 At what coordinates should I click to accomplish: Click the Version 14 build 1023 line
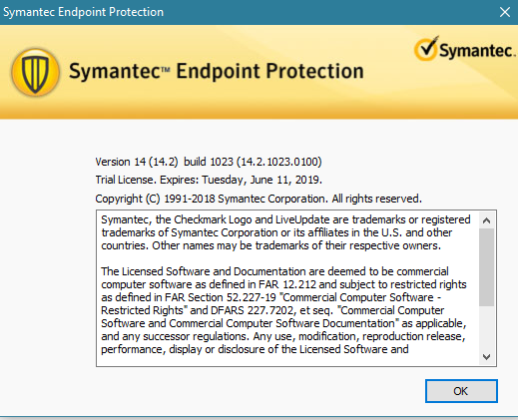point(209,162)
